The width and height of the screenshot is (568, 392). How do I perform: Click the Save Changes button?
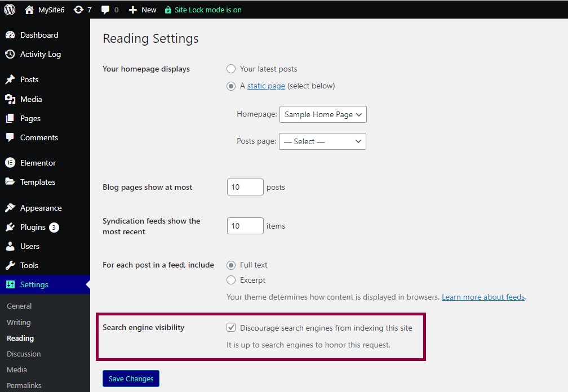(x=131, y=378)
